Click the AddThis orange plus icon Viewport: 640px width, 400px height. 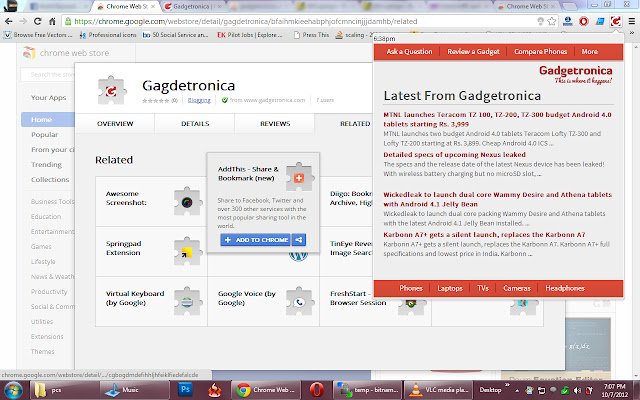click(x=299, y=177)
